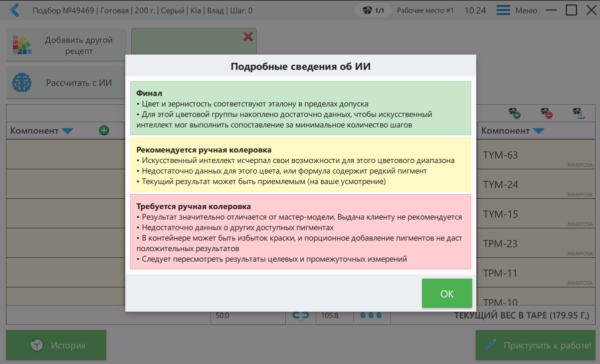Go back using the blue arrow icon
Viewport: 600px width, 364px height.
tap(15, 11)
